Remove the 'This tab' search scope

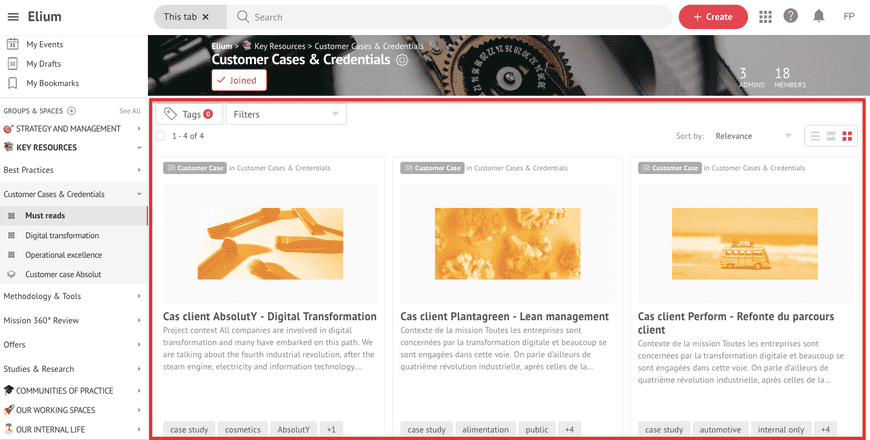[x=205, y=17]
